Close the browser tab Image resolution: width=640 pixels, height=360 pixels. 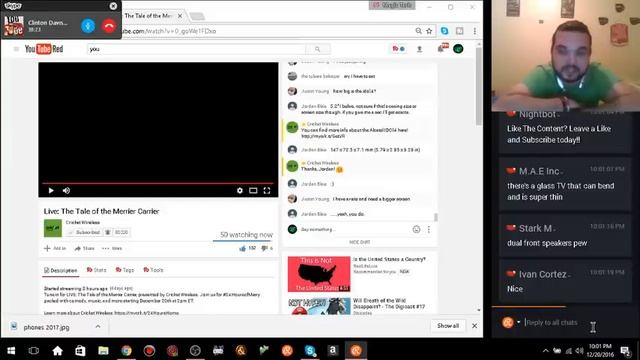tap(180, 16)
